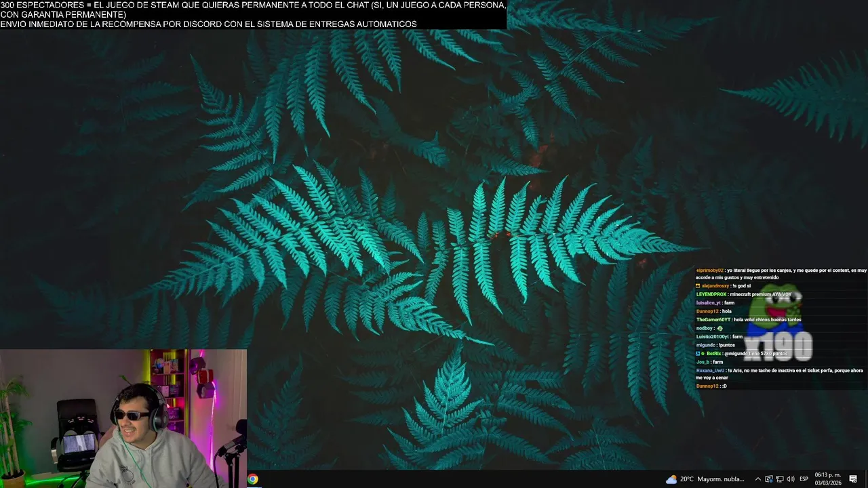868x488 pixels.
Task: Open the clock showing 06:13 p. m.
Action: [x=828, y=479]
